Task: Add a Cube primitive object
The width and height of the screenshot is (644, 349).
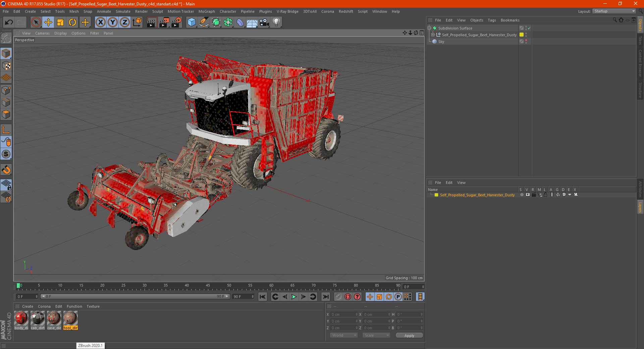Action: [x=192, y=22]
